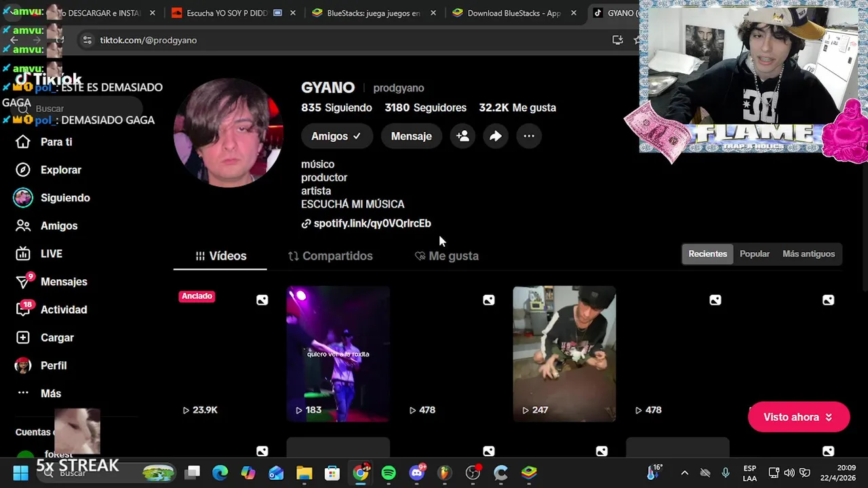Toggle the Amigos friend status button
Image resolution: width=868 pixels, height=488 pixels.
pyautogui.click(x=336, y=136)
